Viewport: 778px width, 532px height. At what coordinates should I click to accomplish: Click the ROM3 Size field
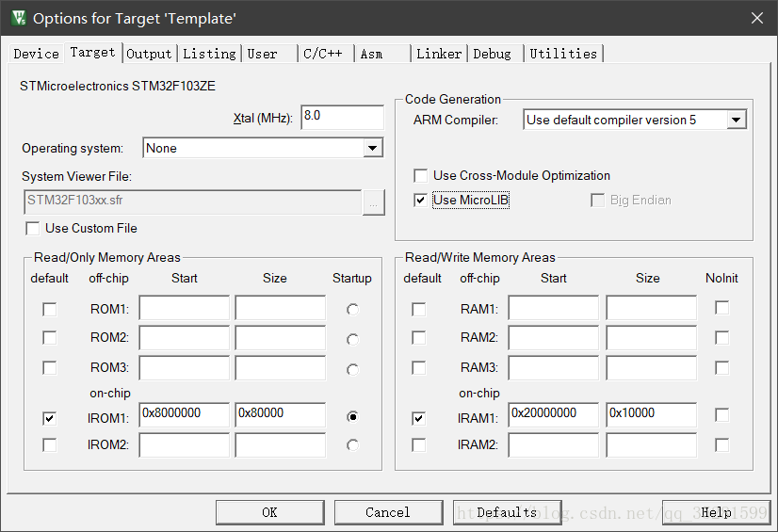[281, 368]
